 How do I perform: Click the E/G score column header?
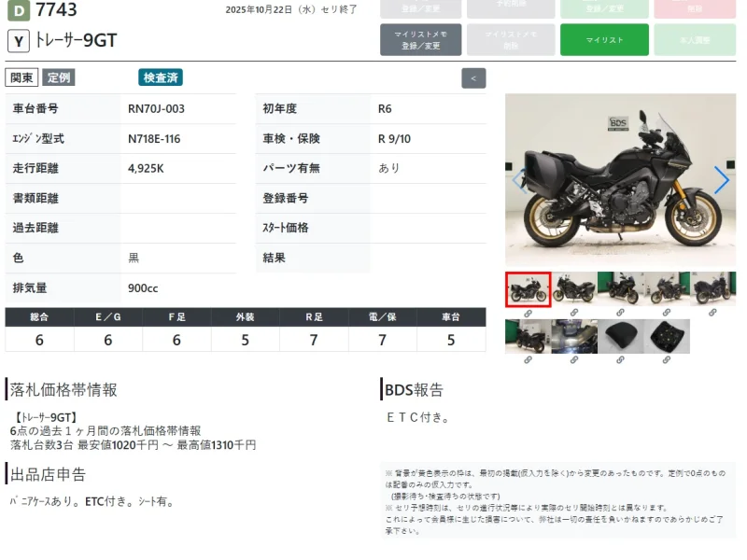point(108,317)
